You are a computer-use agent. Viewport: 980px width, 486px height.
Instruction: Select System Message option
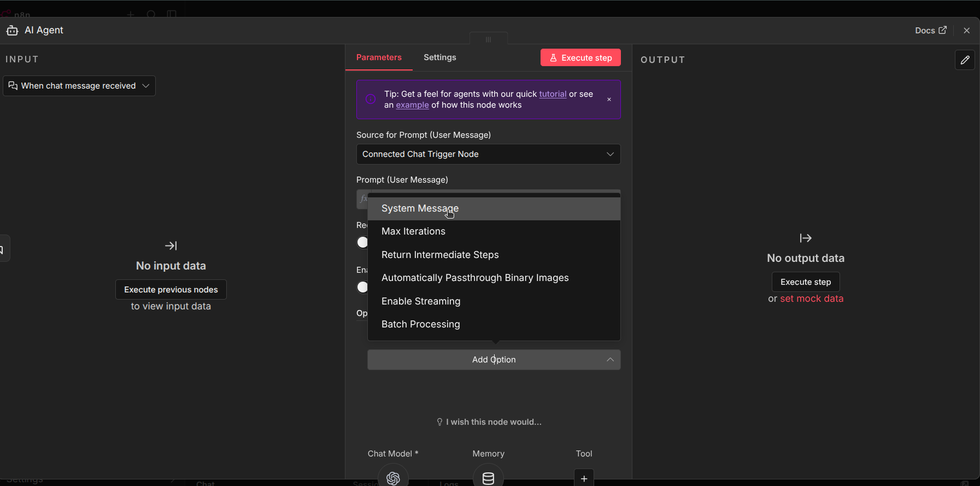494,208
